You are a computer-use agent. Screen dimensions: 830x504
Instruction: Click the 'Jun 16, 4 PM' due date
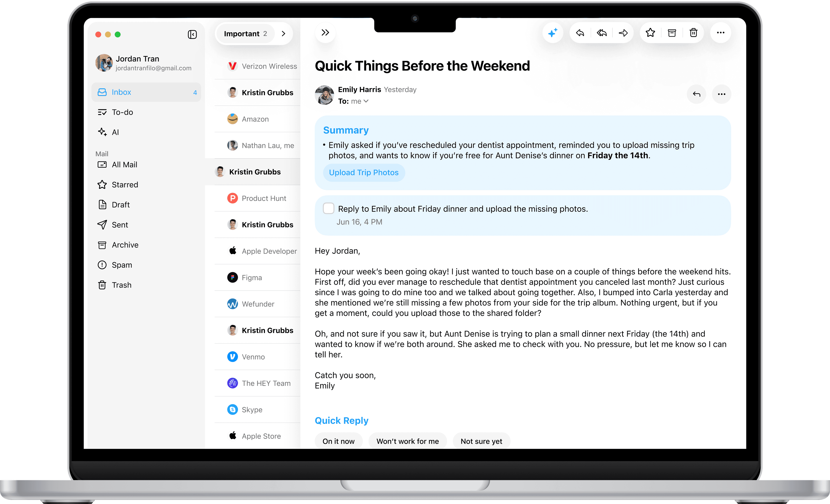(x=359, y=222)
